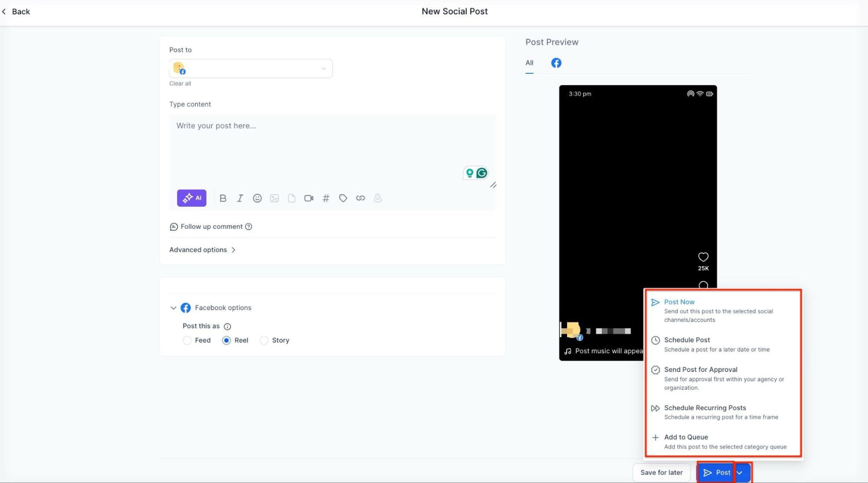Switch to Facebook preview tab
The height and width of the screenshot is (483, 868).
pos(556,63)
